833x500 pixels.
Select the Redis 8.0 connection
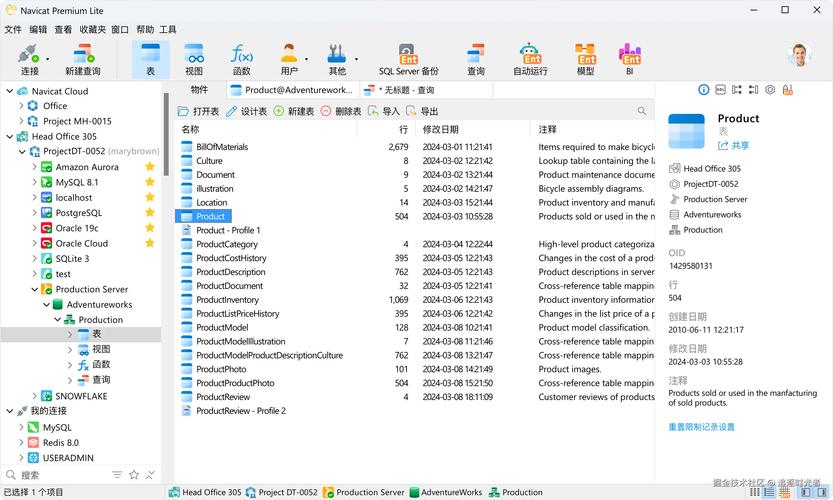[x=61, y=443]
